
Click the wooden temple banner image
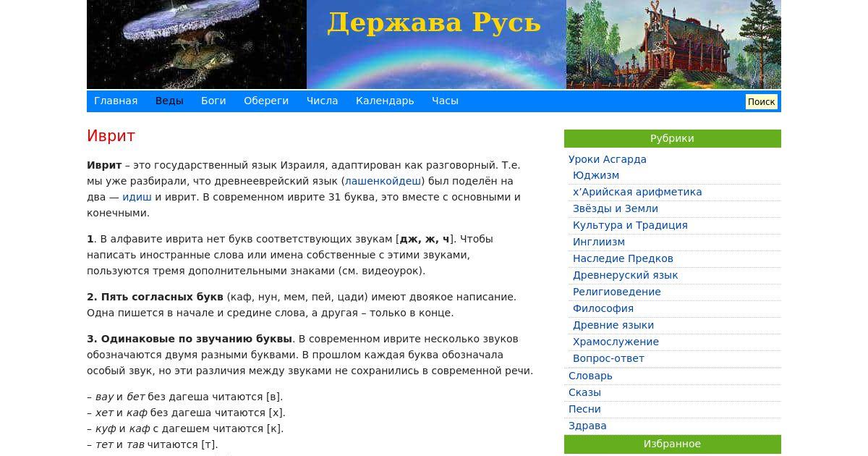(x=673, y=44)
